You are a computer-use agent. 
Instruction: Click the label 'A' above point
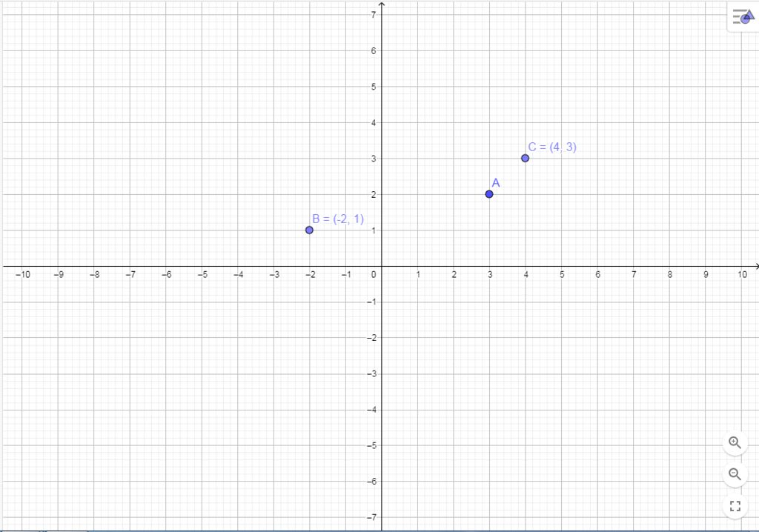tap(496, 183)
